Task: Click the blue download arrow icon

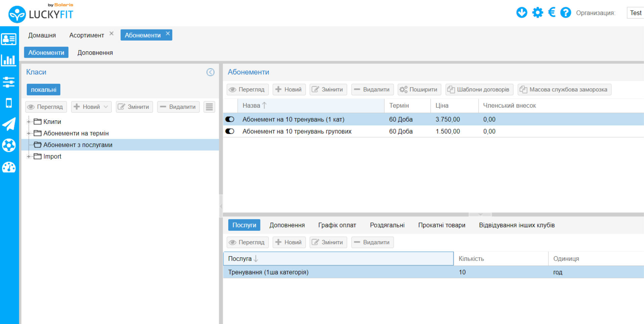Action: coord(522,12)
